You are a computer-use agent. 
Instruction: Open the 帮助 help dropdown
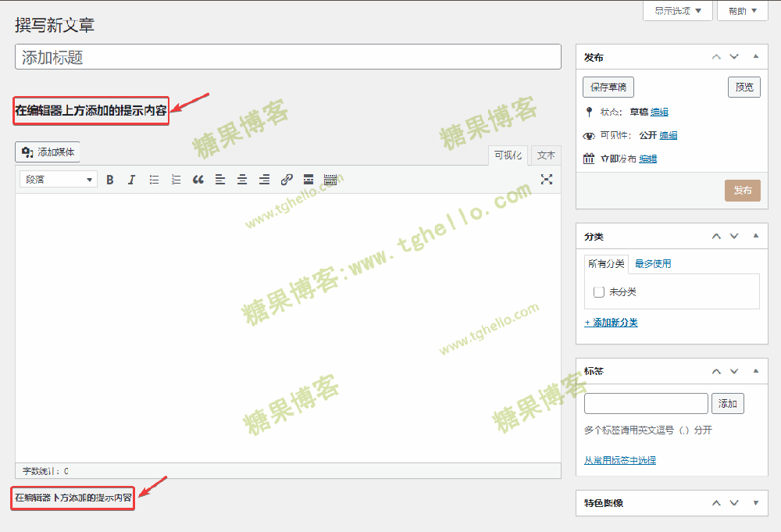742,10
